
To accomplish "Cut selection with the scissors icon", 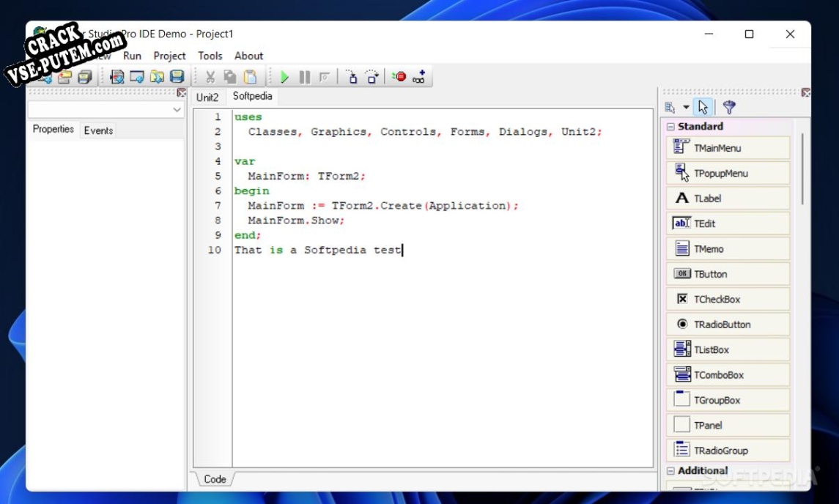I will pos(210,77).
